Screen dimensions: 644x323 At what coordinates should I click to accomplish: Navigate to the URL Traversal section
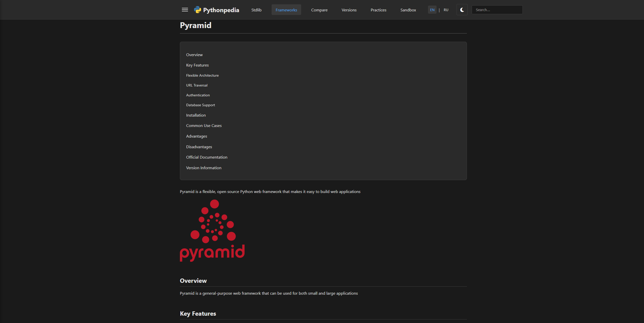pos(197,85)
